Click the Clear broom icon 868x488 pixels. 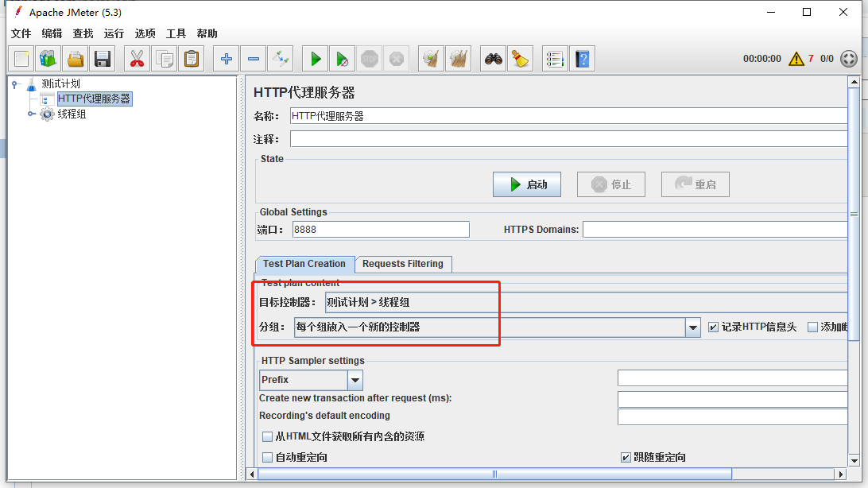pyautogui.click(x=432, y=59)
